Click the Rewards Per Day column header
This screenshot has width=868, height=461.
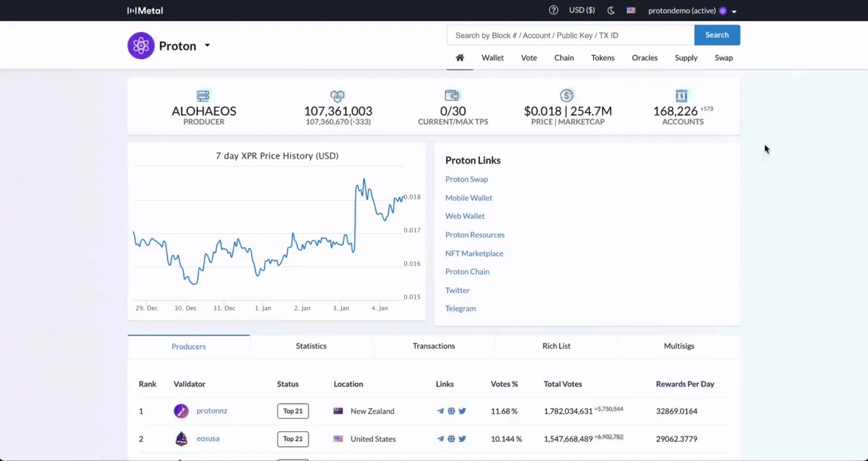685,384
